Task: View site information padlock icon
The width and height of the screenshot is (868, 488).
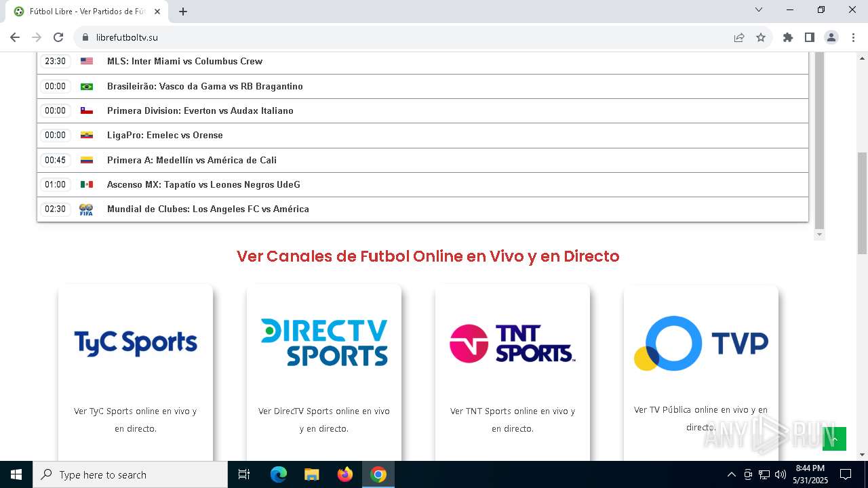Action: click(x=85, y=37)
